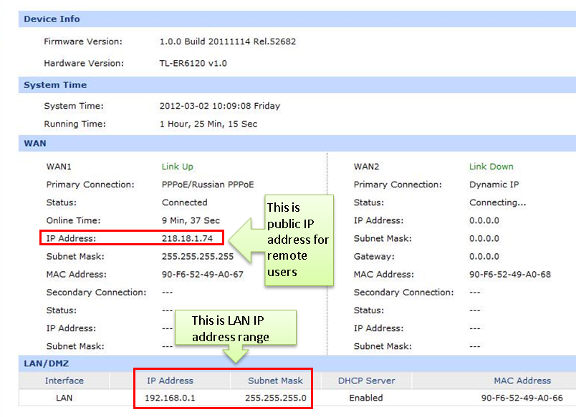This screenshot has width=576, height=417.
Task: Click the MAC Address column header
Action: point(522,381)
